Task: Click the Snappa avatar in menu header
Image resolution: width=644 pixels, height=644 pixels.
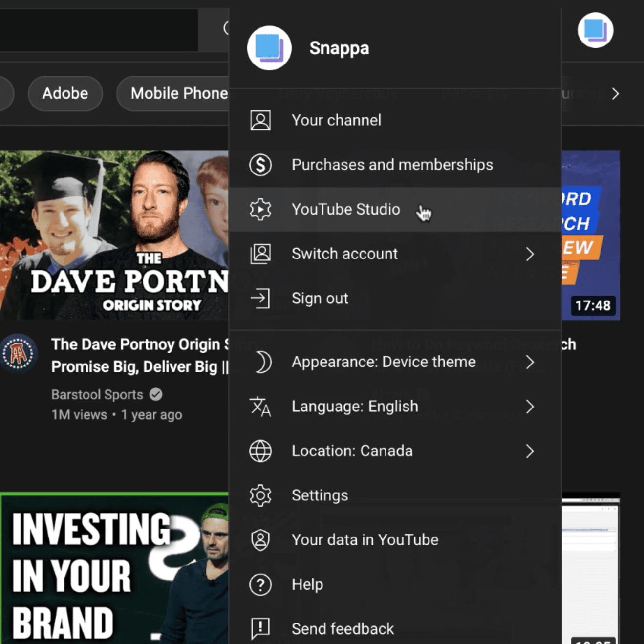Action: pos(269,48)
